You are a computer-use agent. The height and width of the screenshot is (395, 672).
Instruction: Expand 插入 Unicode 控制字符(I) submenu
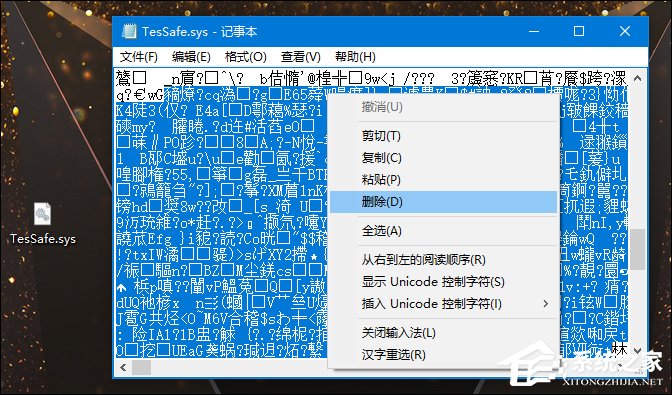[444, 304]
